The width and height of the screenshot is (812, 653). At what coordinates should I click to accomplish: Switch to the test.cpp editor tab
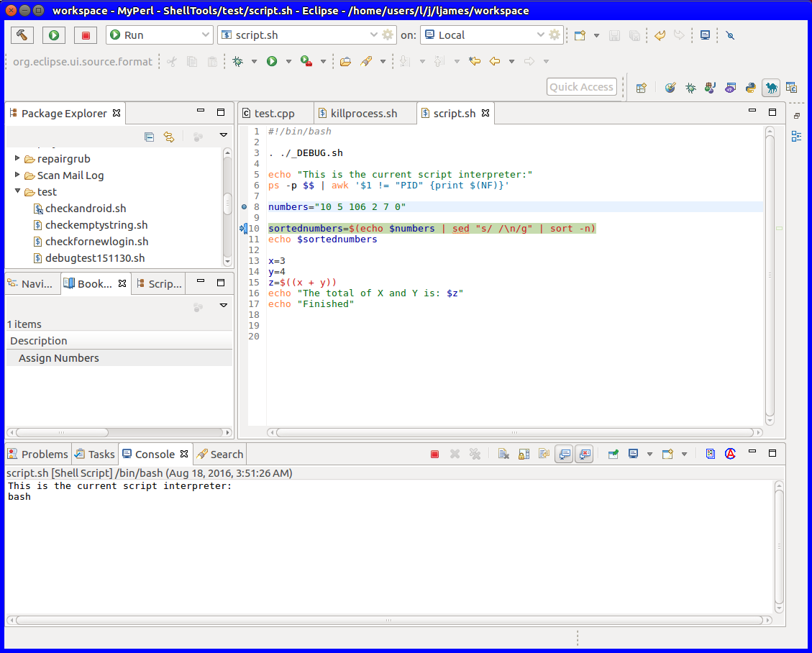click(x=275, y=114)
